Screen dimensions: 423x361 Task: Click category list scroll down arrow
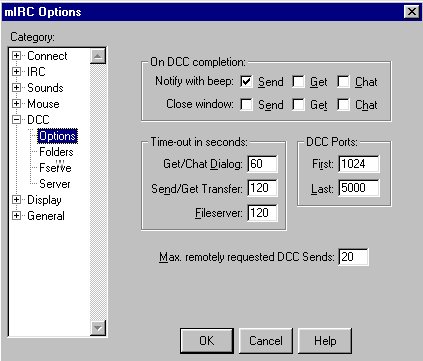point(98,328)
